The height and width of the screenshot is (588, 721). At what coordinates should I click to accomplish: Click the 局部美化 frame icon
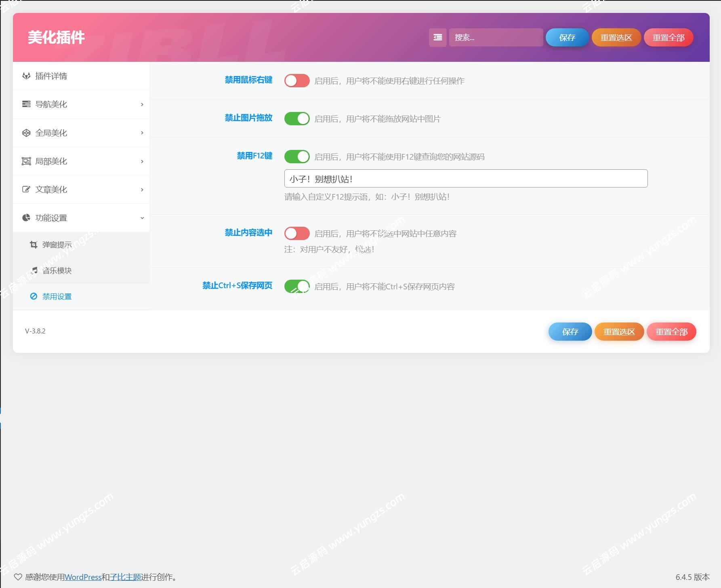(26, 161)
